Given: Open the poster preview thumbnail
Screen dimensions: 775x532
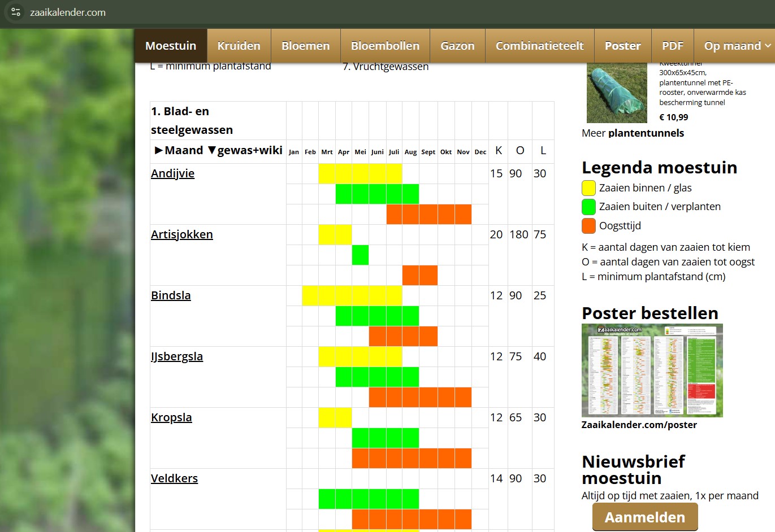Looking at the screenshot, I should (x=652, y=370).
